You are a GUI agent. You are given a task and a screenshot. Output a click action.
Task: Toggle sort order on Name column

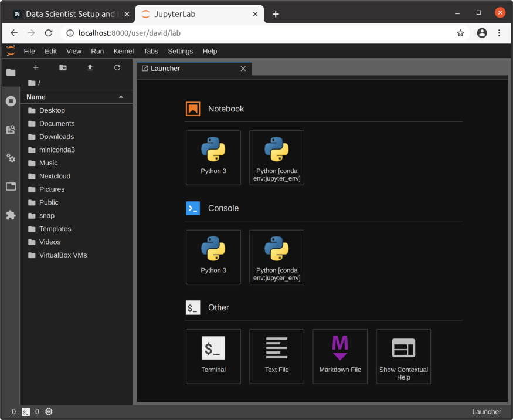click(x=75, y=97)
